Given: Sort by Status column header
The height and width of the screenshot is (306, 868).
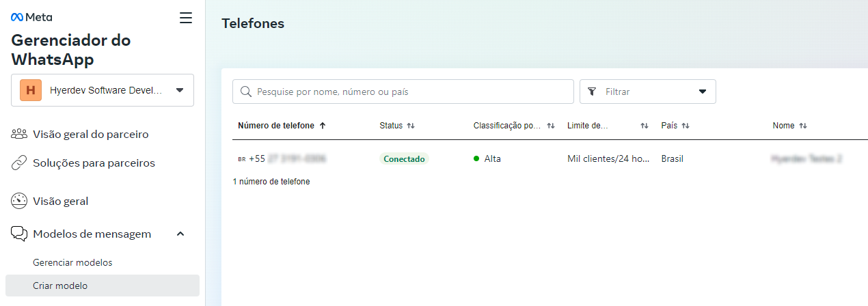Looking at the screenshot, I should pos(391,126).
